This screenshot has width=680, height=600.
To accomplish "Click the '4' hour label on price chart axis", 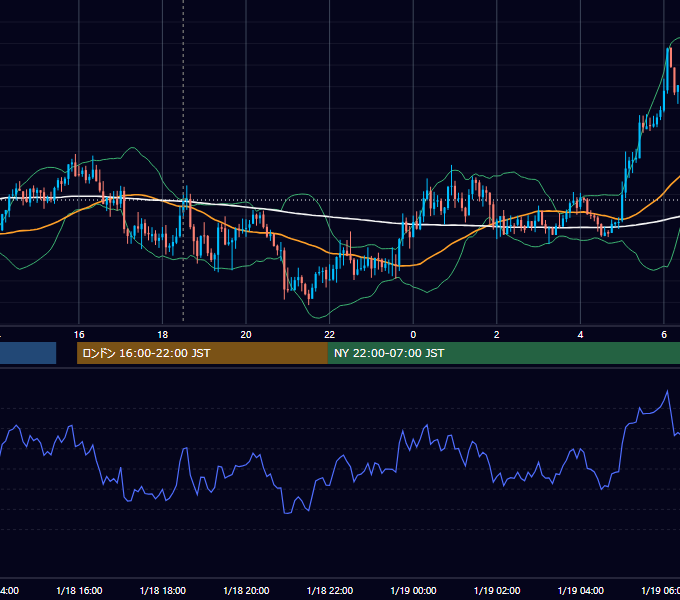I will pyautogui.click(x=580, y=335).
